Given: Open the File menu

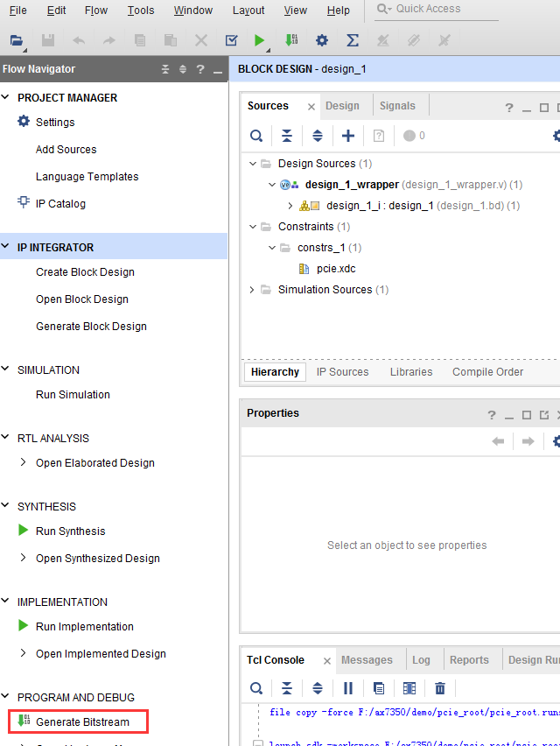Looking at the screenshot, I should 18,10.
